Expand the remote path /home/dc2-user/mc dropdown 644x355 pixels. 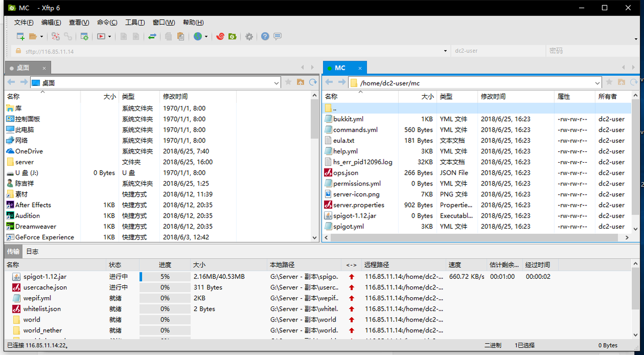point(597,83)
